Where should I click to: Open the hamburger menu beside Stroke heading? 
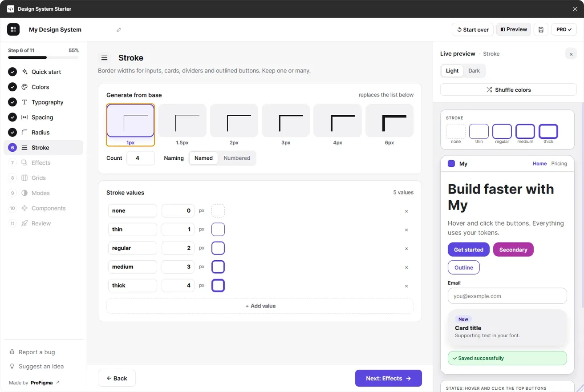point(104,58)
